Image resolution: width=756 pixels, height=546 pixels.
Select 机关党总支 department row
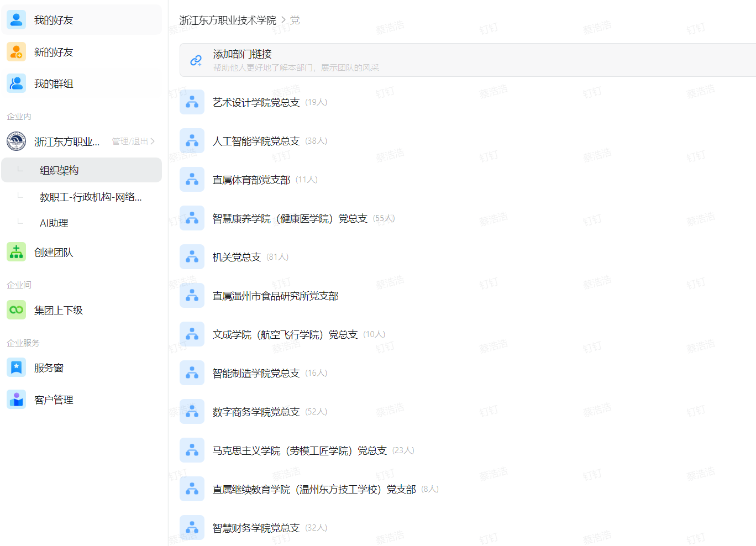[x=237, y=257]
